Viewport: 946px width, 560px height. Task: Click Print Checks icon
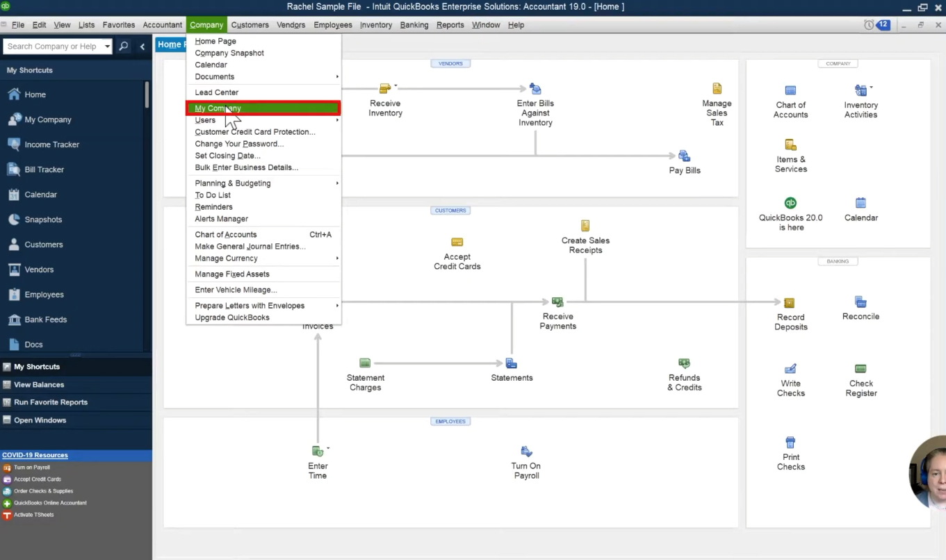pos(790,443)
